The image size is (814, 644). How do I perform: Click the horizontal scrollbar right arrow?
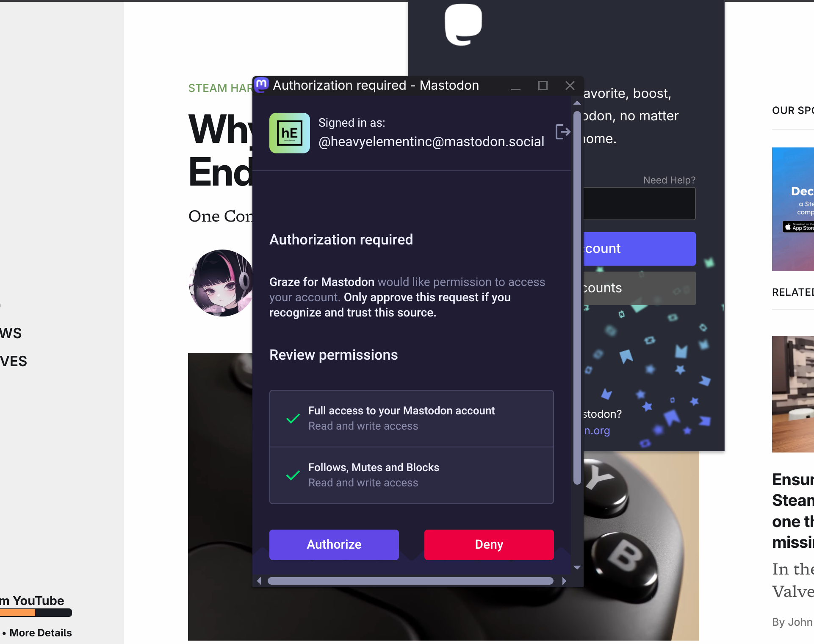(x=564, y=581)
